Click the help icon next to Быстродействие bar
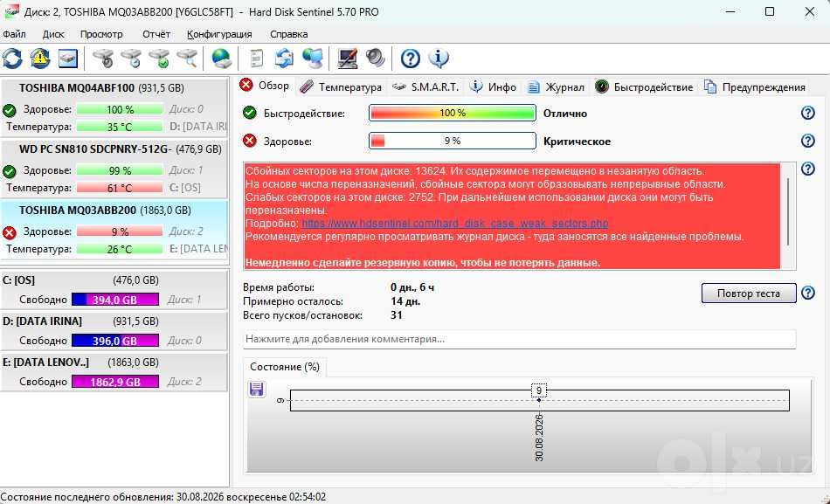The height and width of the screenshot is (504, 830). pos(808,113)
